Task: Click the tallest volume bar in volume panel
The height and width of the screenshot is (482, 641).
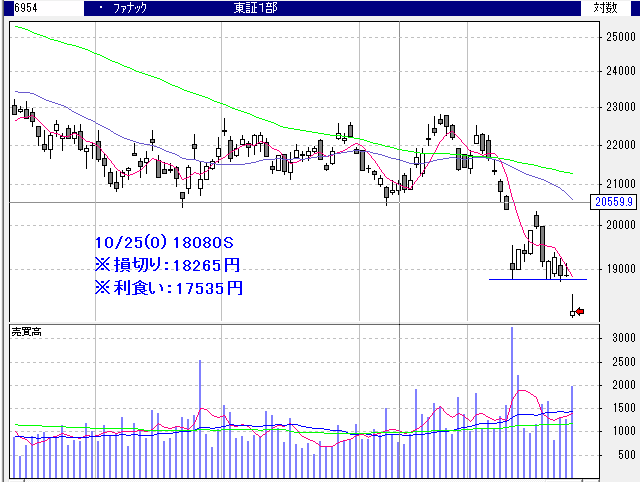Action: 512,400
